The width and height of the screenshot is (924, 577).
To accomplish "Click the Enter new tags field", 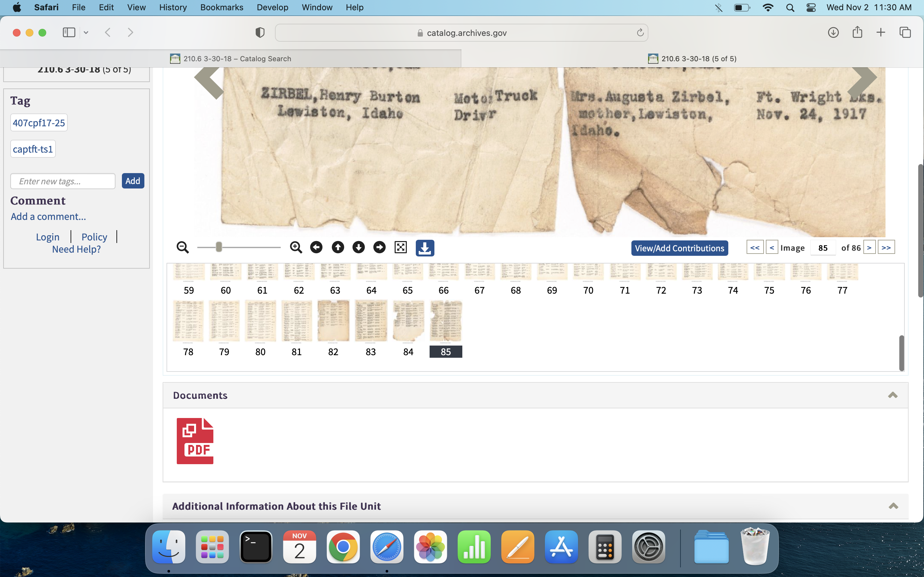I will coord(63,181).
